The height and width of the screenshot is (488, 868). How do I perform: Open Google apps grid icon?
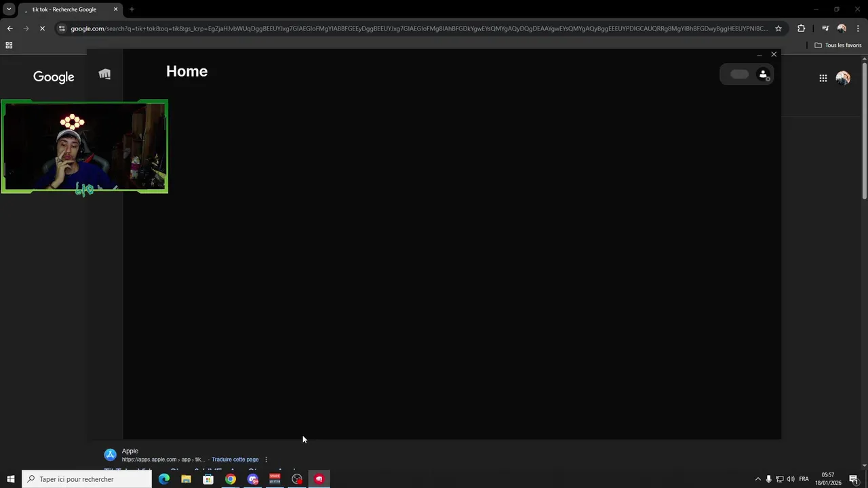pos(823,78)
